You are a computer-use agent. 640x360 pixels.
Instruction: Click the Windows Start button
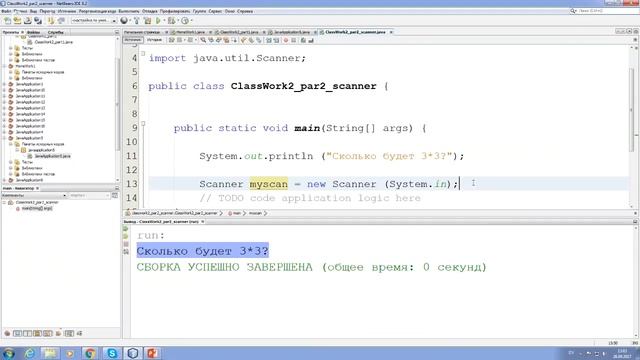[x=9, y=353]
